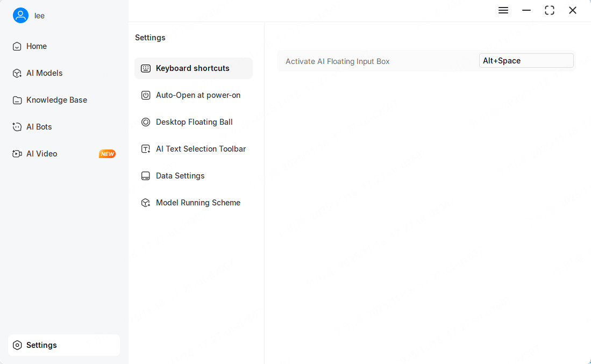
Task: Click the keyboard icon beside Keyboard shortcuts
Action: coord(146,68)
